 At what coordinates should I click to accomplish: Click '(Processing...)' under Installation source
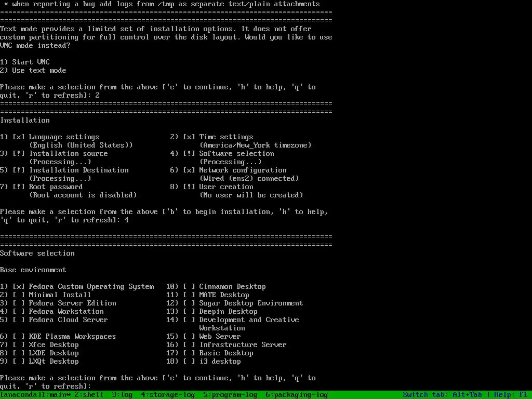60,162
